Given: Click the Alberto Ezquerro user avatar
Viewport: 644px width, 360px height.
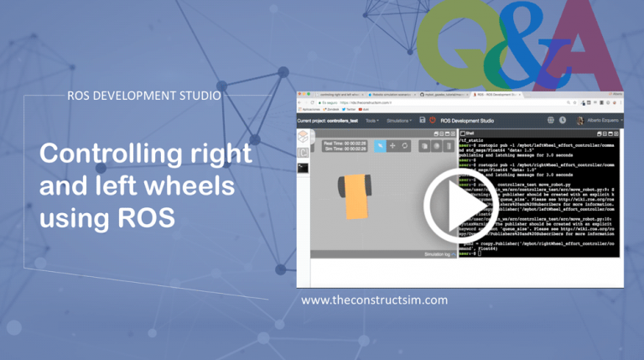Looking at the screenshot, I should coord(580,120).
